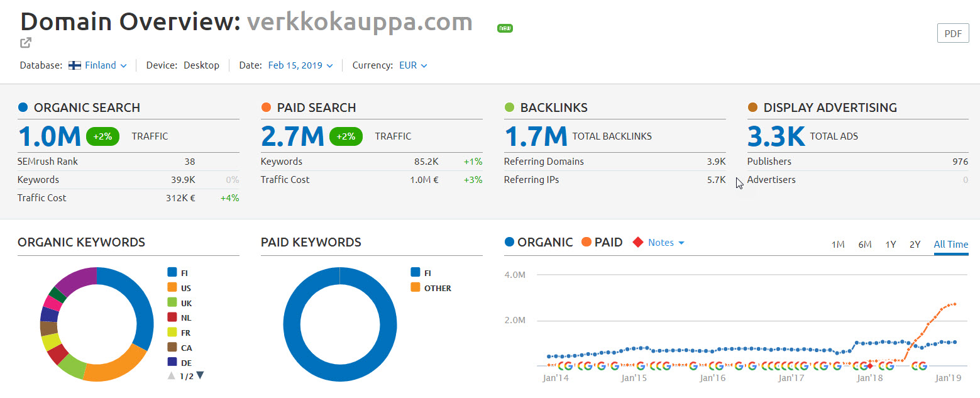The height and width of the screenshot is (398, 980).
Task: Click the green 'new' badge icon
Action: pyautogui.click(x=505, y=28)
